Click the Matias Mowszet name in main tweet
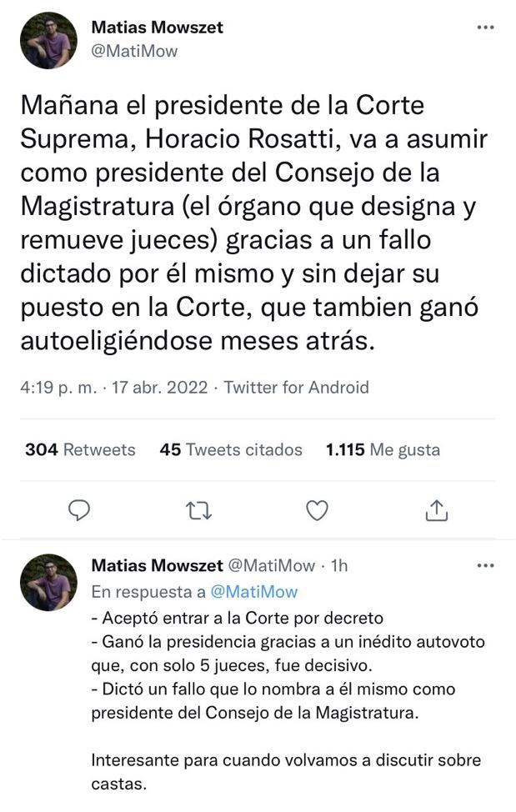Viewport: 516px width, 812px height. pos(157,28)
